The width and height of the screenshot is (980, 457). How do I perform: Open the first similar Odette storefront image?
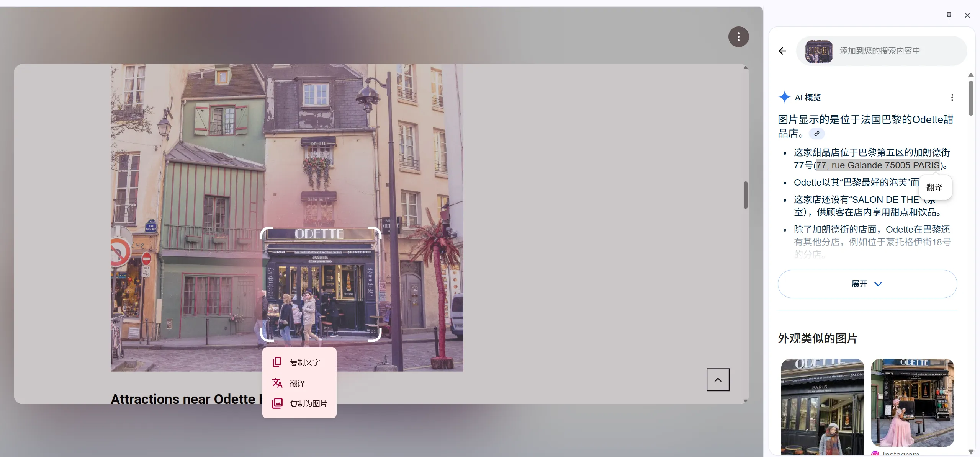coord(822,406)
